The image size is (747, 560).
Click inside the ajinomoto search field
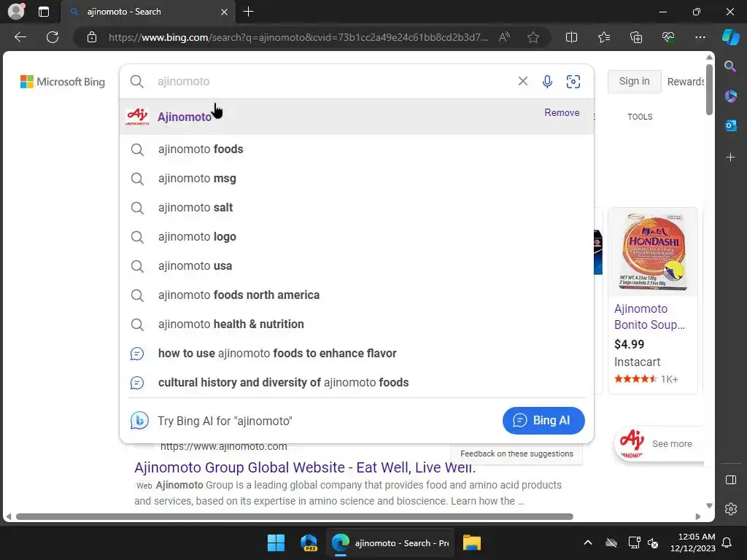333,82
